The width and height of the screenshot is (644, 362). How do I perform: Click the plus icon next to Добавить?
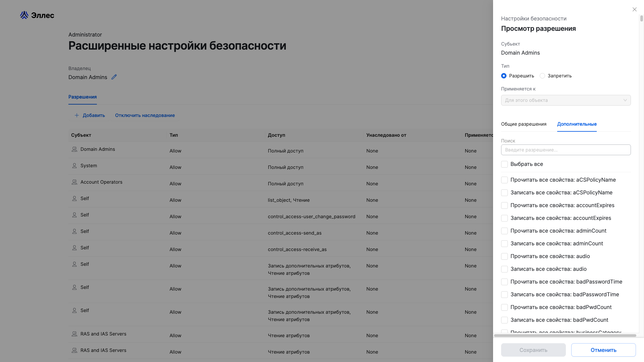77,115
